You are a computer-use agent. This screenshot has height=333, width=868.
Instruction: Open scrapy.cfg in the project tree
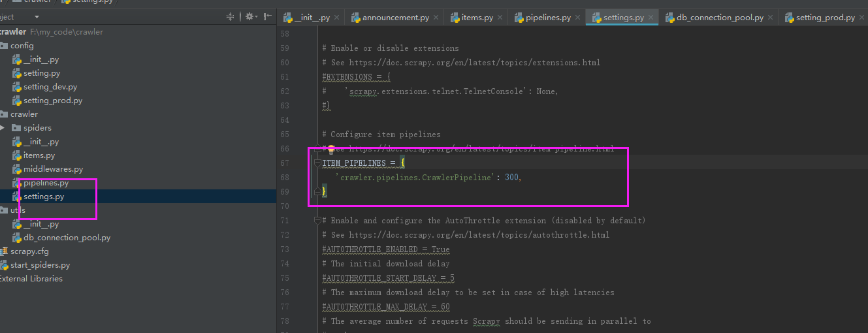29,251
